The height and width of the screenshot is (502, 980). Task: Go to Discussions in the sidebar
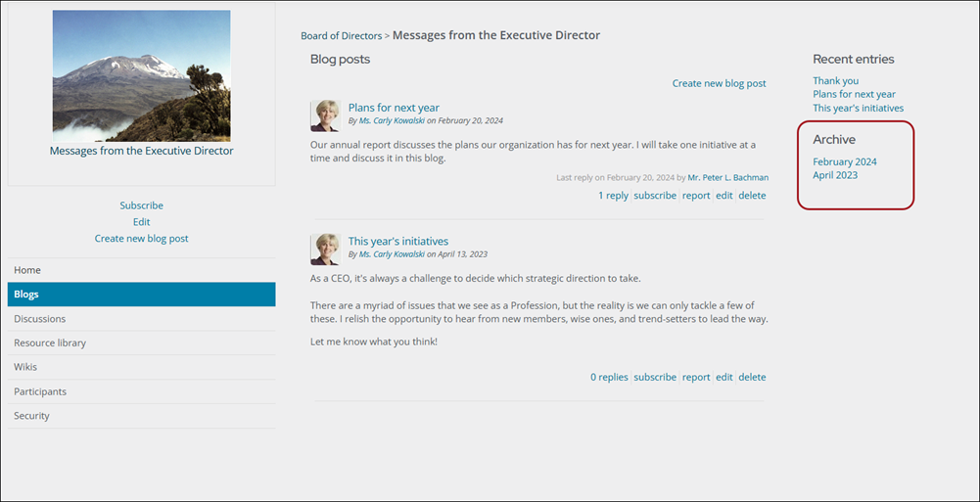141,318
